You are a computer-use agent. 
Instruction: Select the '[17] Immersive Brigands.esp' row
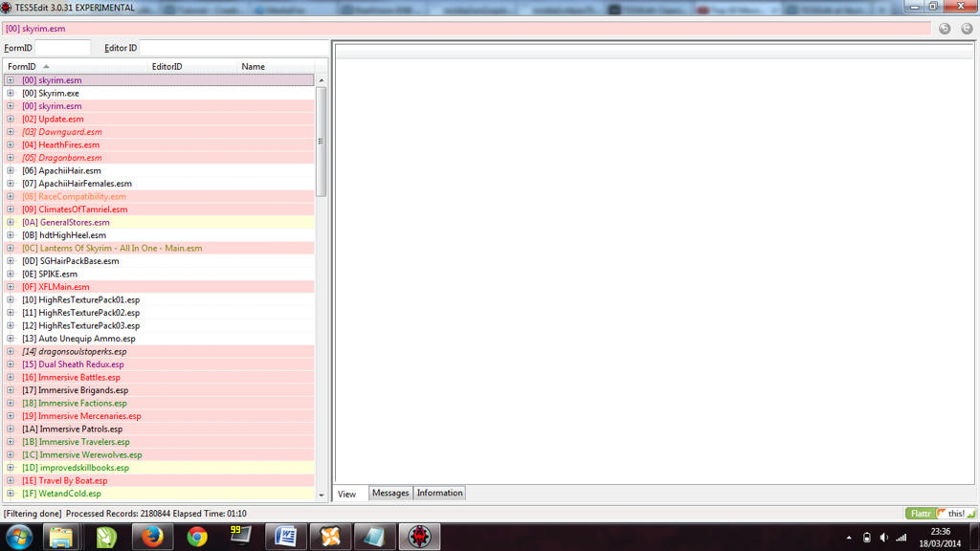tap(160, 390)
